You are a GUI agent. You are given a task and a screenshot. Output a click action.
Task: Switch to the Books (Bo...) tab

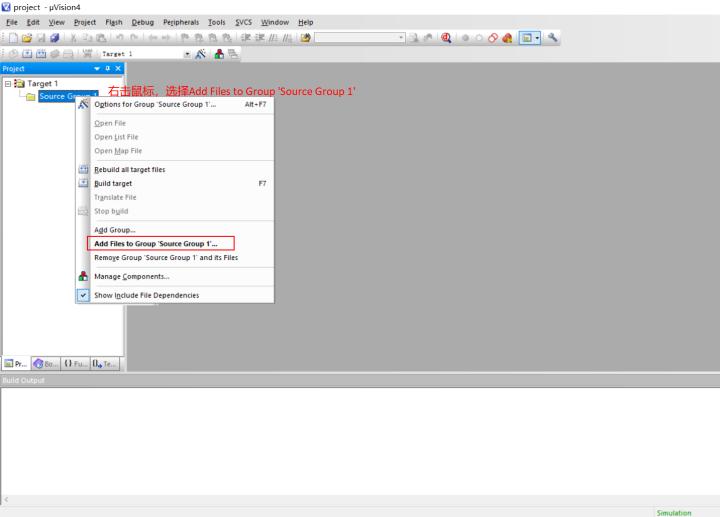[45, 364]
